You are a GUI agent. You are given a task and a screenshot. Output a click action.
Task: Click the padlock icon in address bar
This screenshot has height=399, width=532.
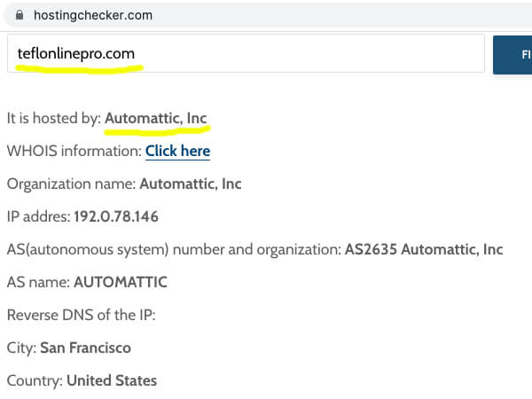(x=20, y=15)
